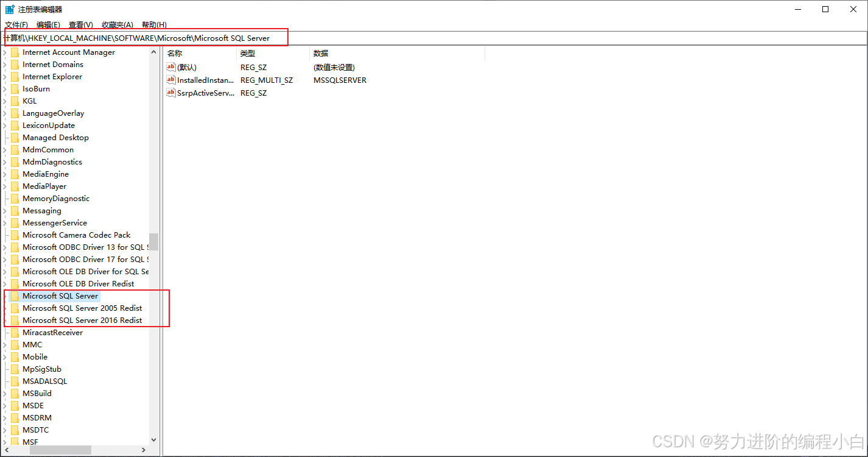This screenshot has width=868, height=457.
Task: Click the tree scroll up arrow
Action: pyautogui.click(x=154, y=52)
